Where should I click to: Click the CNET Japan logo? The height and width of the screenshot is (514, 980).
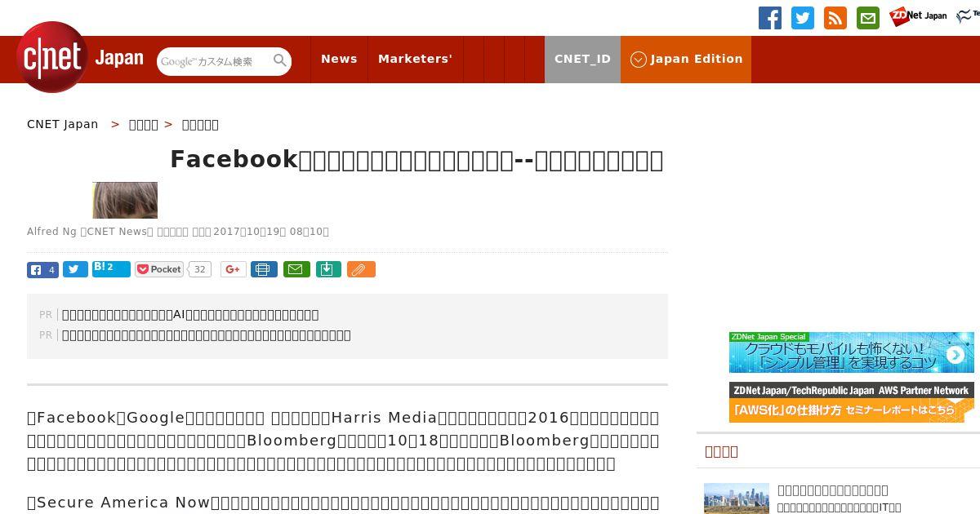point(80,58)
